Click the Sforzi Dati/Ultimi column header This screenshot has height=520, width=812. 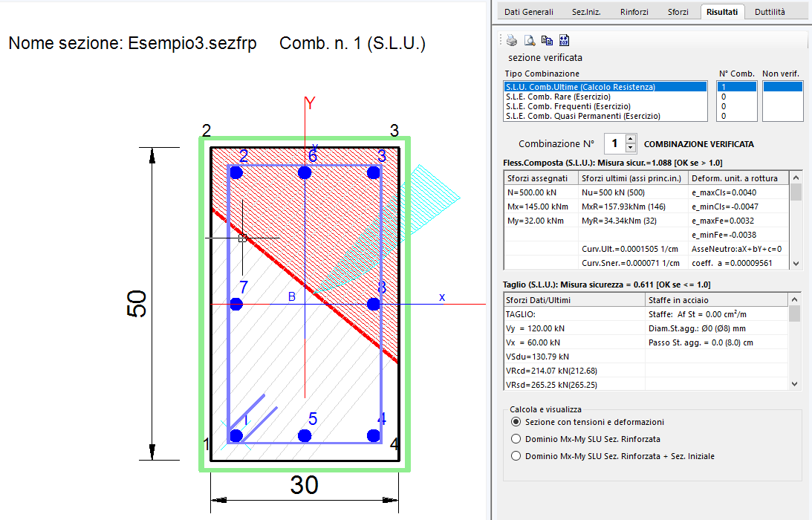[x=574, y=300]
